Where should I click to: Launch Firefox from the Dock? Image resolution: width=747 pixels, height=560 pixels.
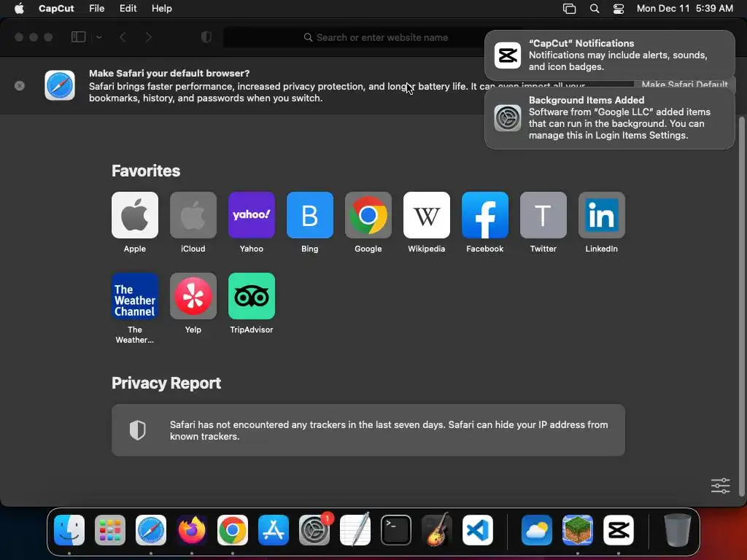click(x=192, y=529)
